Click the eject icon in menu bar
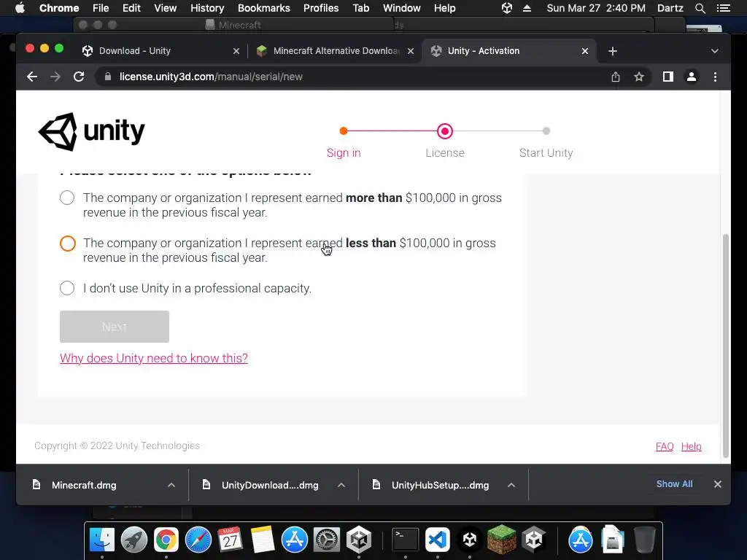The height and width of the screenshot is (560, 747). pos(527,8)
